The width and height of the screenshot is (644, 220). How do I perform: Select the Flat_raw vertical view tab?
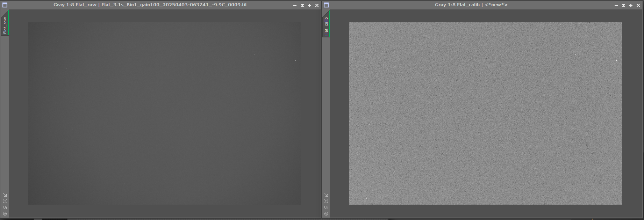pyautogui.click(x=5, y=25)
